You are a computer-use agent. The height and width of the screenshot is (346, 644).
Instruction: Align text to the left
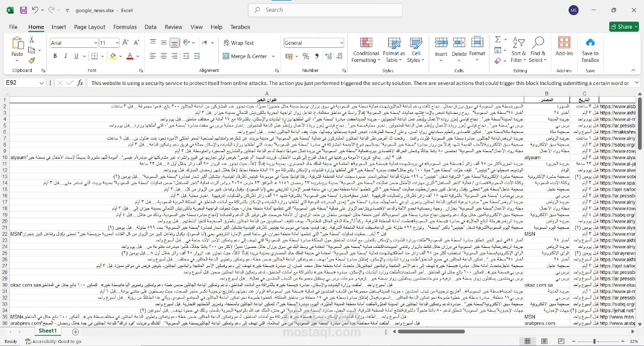click(x=153, y=56)
